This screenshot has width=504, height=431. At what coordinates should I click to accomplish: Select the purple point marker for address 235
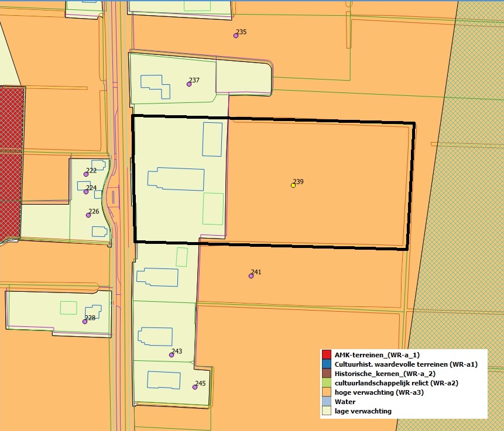tap(236, 36)
